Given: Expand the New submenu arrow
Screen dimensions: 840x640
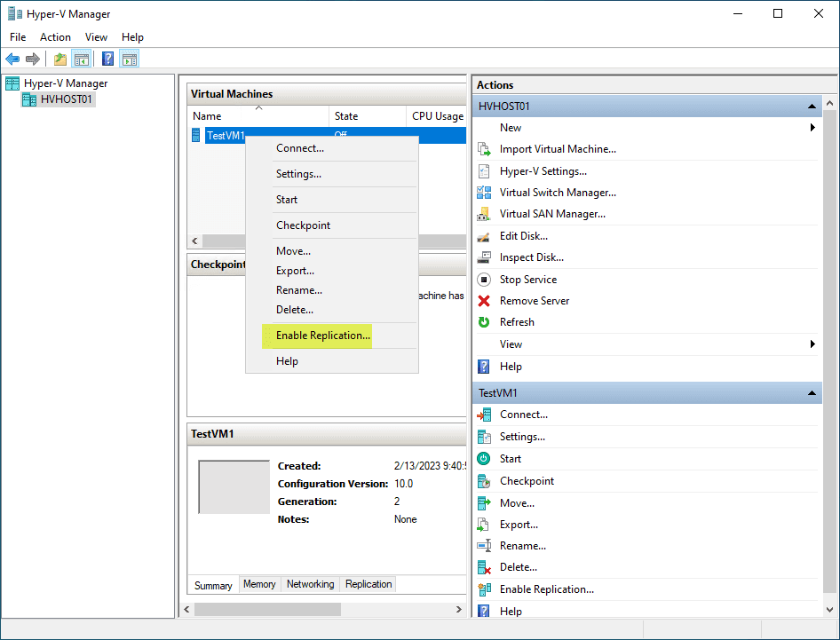Looking at the screenshot, I should click(812, 128).
